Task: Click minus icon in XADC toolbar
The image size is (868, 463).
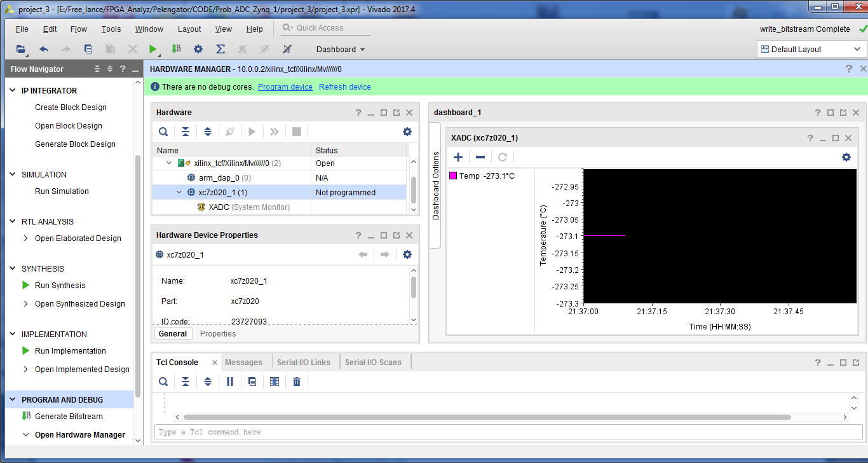Action: click(480, 157)
